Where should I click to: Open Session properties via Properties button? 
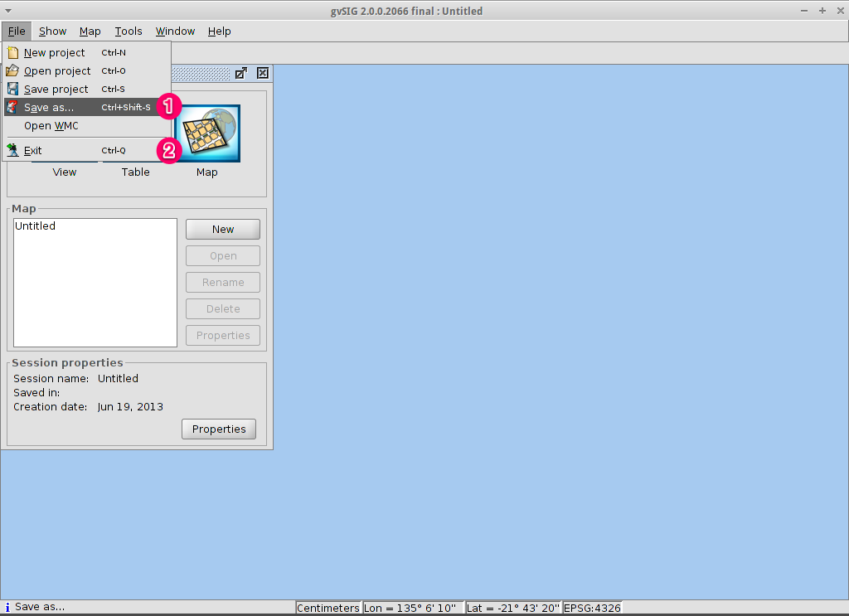tap(219, 429)
